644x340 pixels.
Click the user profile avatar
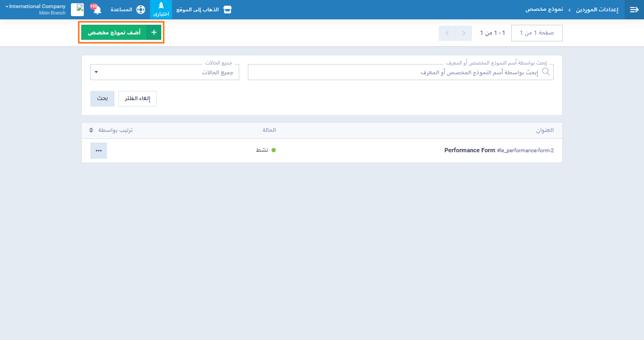77,10
